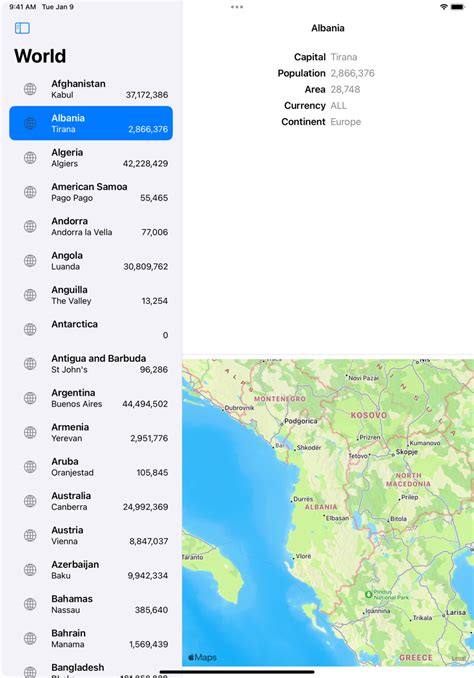Tap the Vlorë city label on map
The width and height of the screenshot is (474, 678).
tap(303, 556)
